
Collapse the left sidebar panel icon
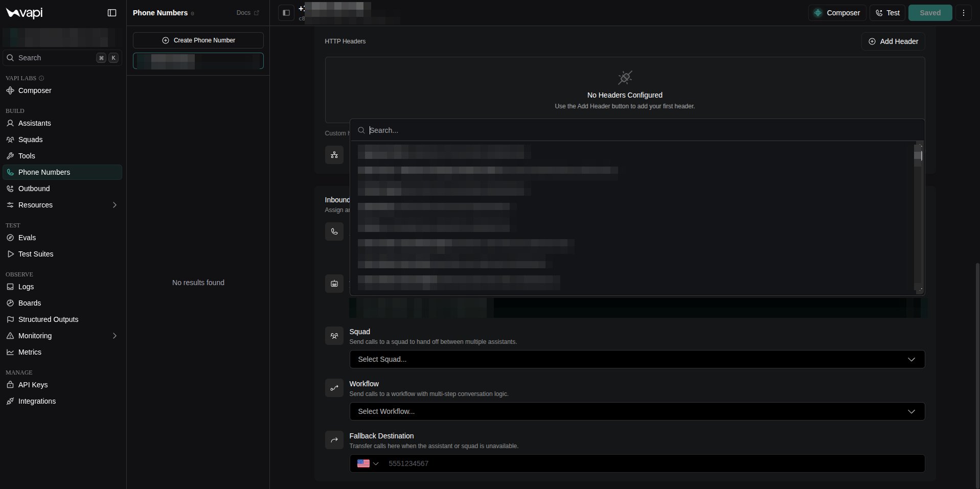point(112,13)
